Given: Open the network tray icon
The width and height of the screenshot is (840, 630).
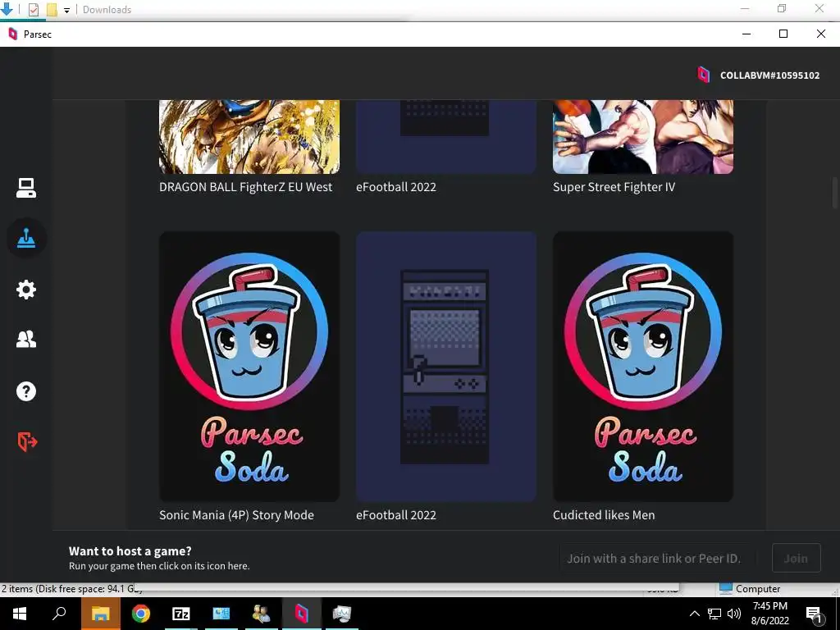Looking at the screenshot, I should coord(714,614).
